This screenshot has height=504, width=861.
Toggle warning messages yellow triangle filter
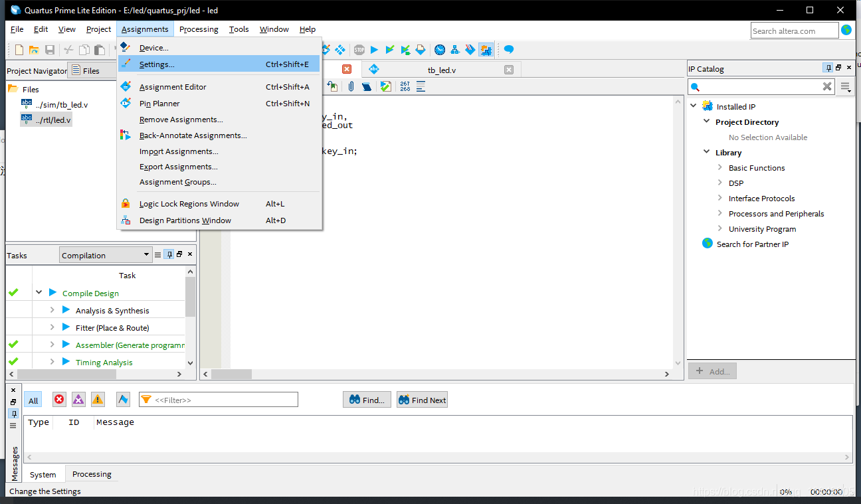(98, 399)
